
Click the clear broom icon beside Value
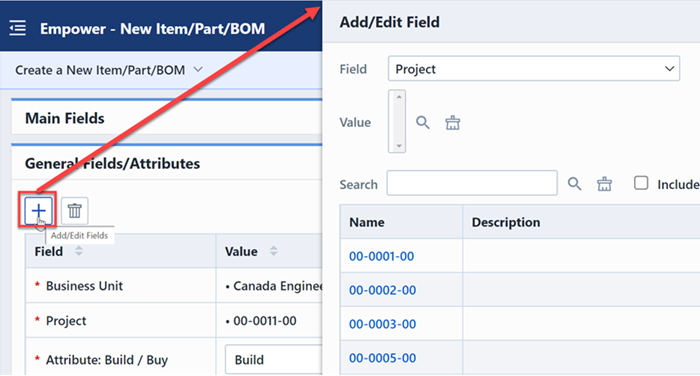pos(452,122)
